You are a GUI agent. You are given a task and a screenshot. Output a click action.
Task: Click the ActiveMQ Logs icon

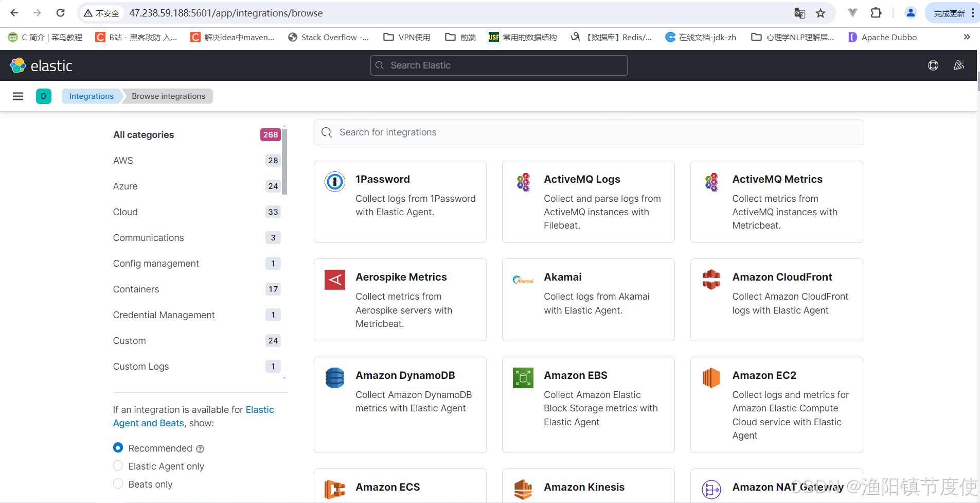(x=523, y=182)
